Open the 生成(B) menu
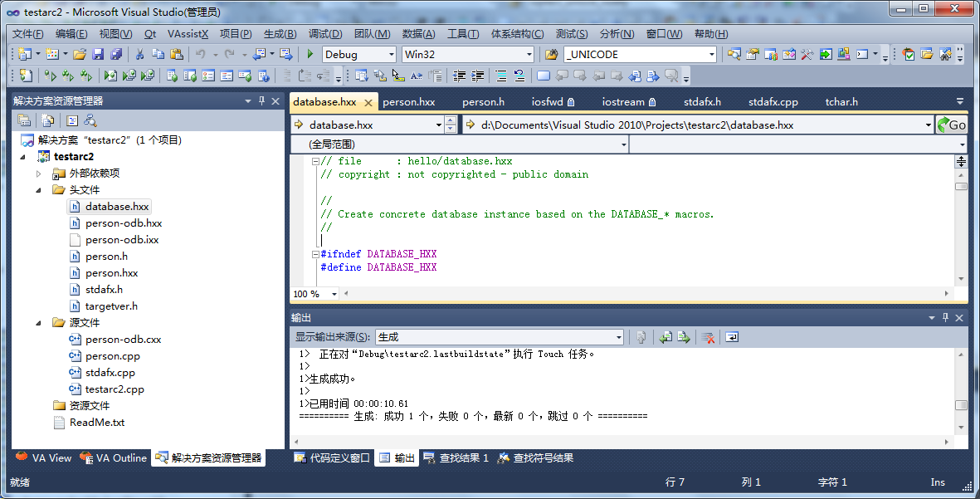The height and width of the screenshot is (499, 980). click(x=280, y=34)
